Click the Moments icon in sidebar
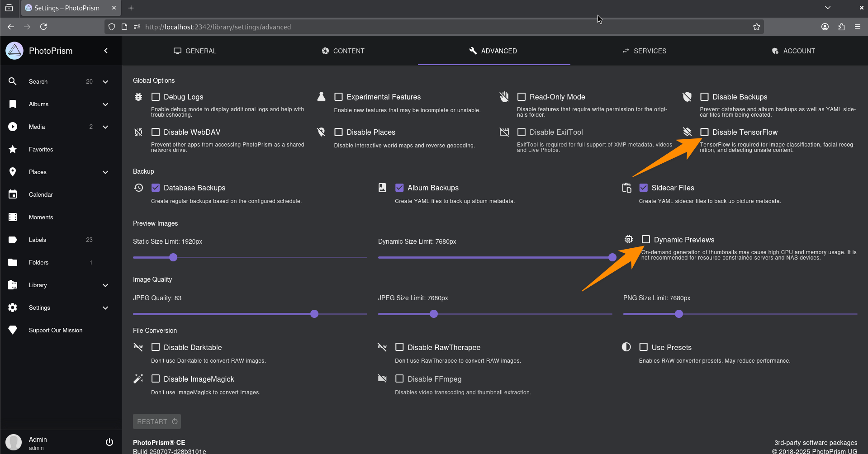The height and width of the screenshot is (454, 868). click(x=13, y=217)
